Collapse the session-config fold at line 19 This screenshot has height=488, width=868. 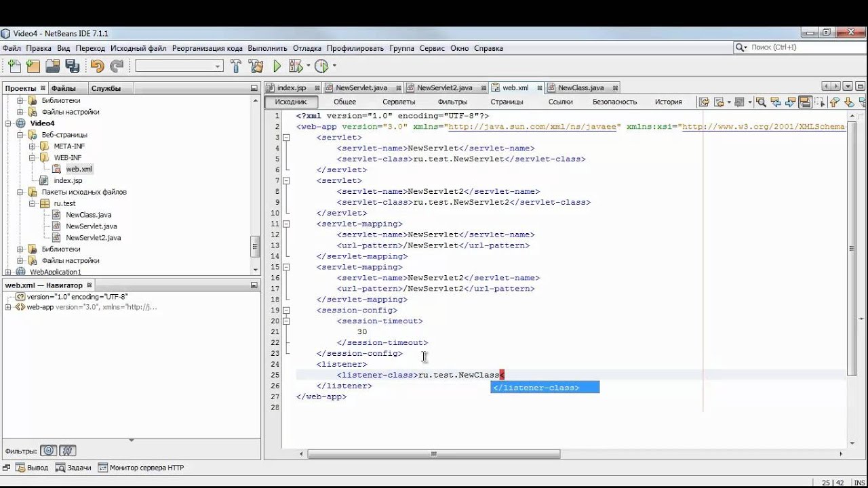pyautogui.click(x=287, y=310)
